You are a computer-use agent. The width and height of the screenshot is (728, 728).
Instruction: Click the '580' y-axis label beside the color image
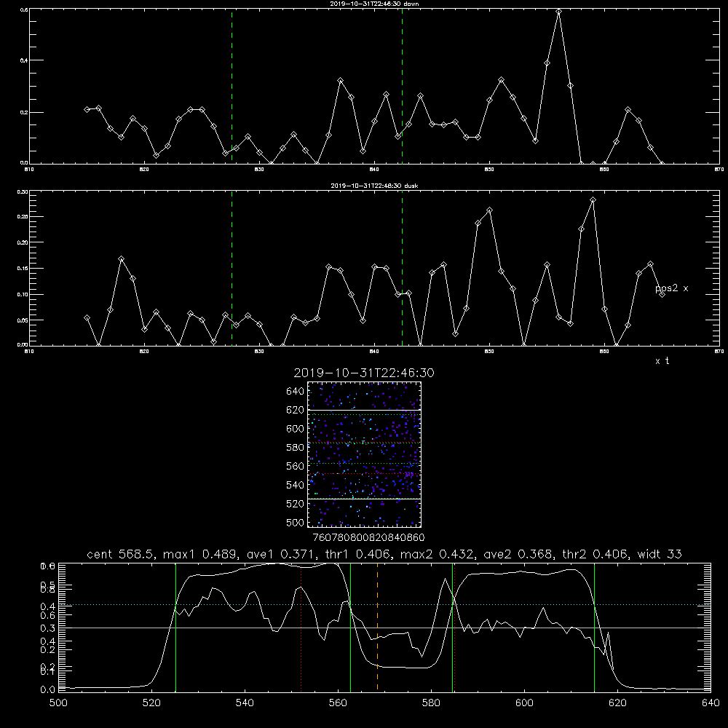[x=296, y=448]
